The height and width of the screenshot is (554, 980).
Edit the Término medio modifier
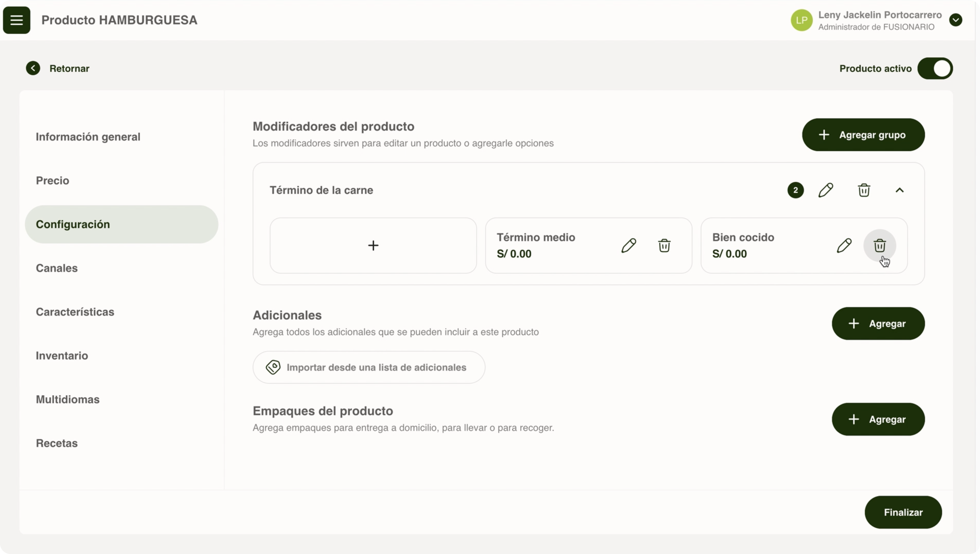pyautogui.click(x=628, y=246)
